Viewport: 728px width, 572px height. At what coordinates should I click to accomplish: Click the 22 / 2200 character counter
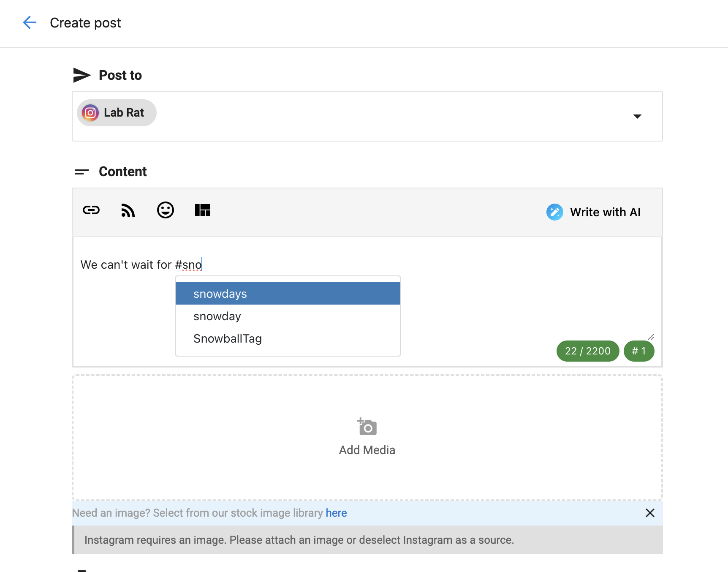(x=587, y=351)
